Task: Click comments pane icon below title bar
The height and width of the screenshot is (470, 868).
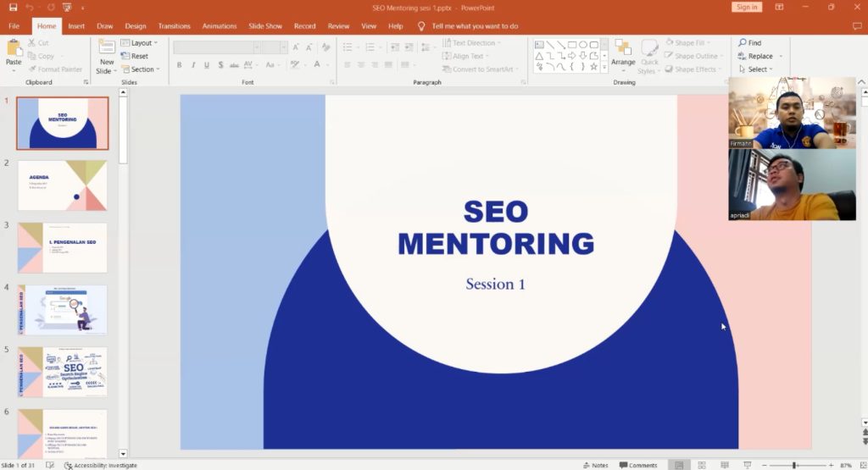Action: coord(857,26)
